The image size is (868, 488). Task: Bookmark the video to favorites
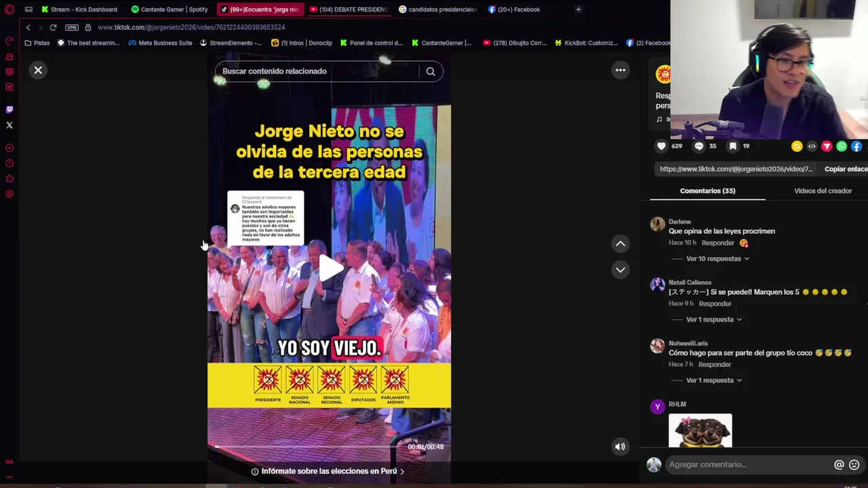coord(732,146)
